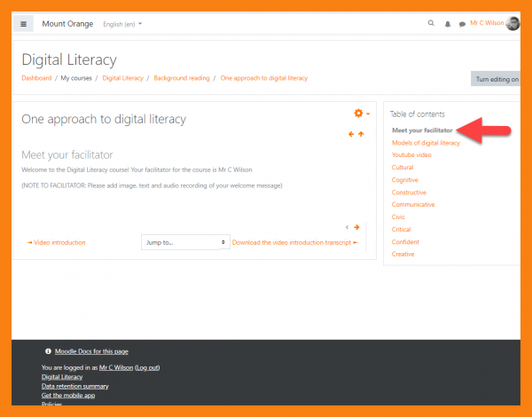The height and width of the screenshot is (417, 532).
Task: Go to previous activity Video introduction
Action: coord(57,242)
